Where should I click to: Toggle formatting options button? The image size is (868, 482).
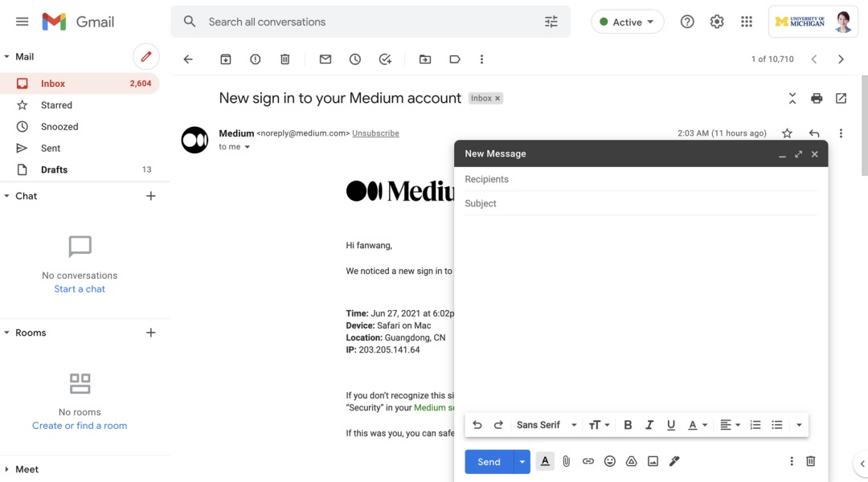coord(545,461)
